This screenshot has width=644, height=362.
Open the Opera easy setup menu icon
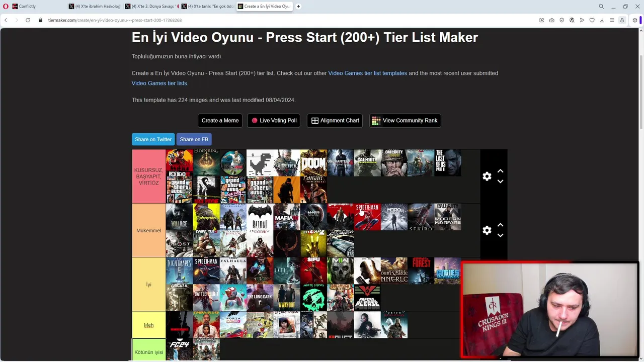click(x=612, y=20)
